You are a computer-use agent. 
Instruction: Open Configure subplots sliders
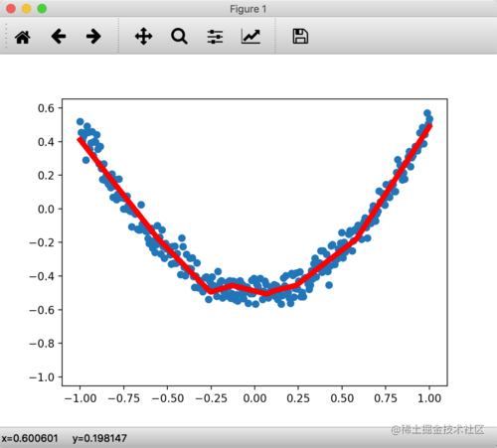[215, 37]
